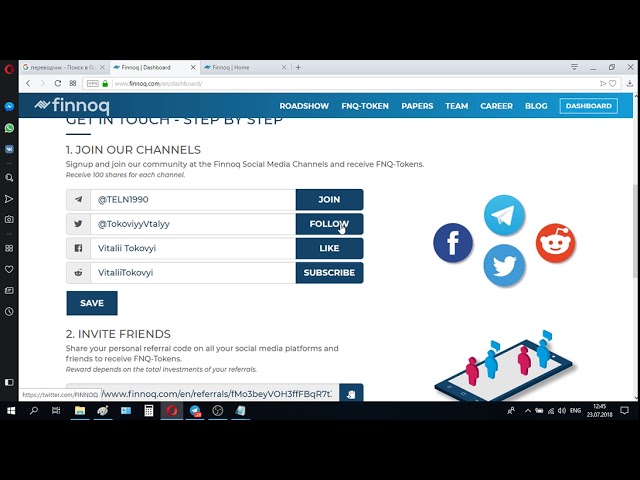Viewport: 640px width, 480px height.
Task: Click the Opera menu logo
Action: [x=9, y=69]
